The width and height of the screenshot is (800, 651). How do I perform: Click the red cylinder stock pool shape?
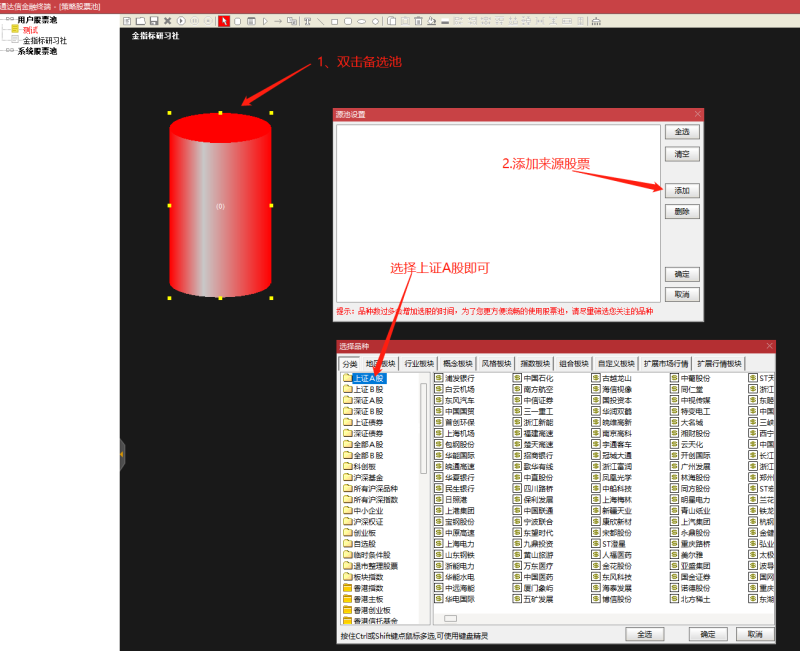point(220,205)
